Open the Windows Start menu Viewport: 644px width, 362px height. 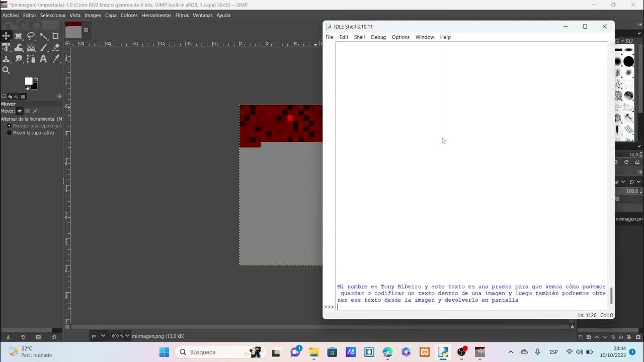(x=164, y=352)
